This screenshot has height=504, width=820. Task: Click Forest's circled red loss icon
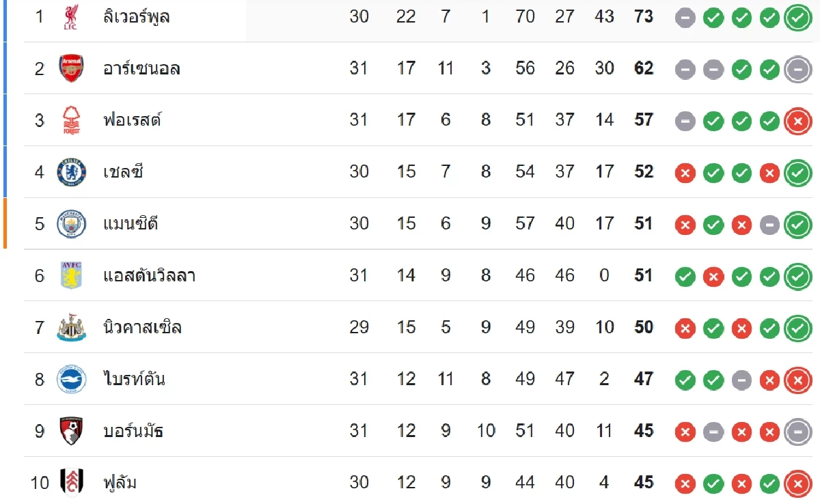tap(797, 122)
